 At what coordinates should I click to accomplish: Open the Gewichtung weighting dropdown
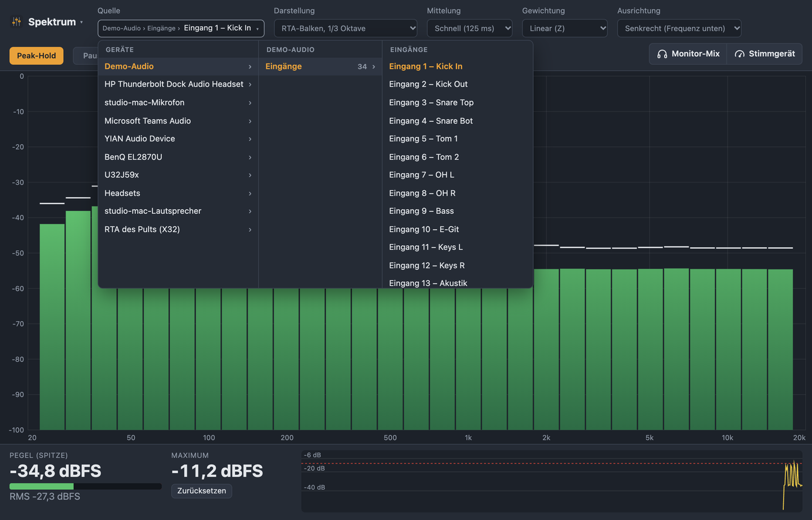tap(565, 28)
